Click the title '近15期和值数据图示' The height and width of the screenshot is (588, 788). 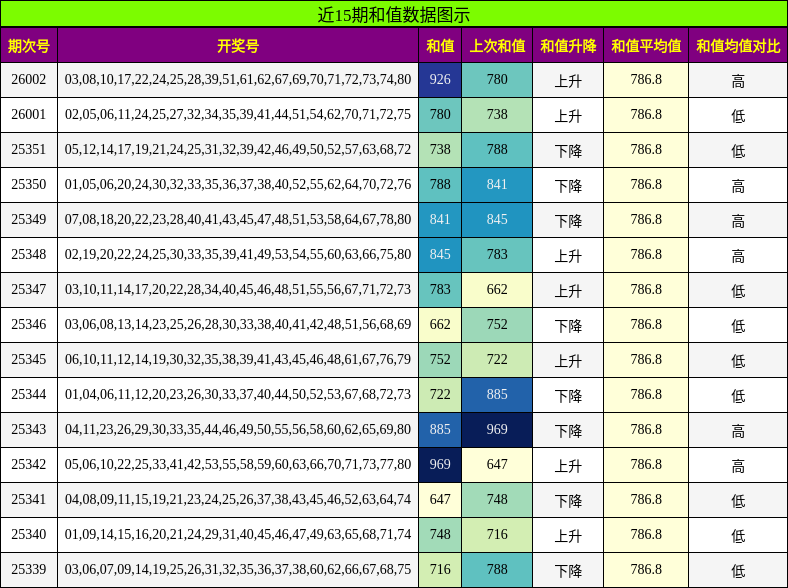click(x=393, y=14)
